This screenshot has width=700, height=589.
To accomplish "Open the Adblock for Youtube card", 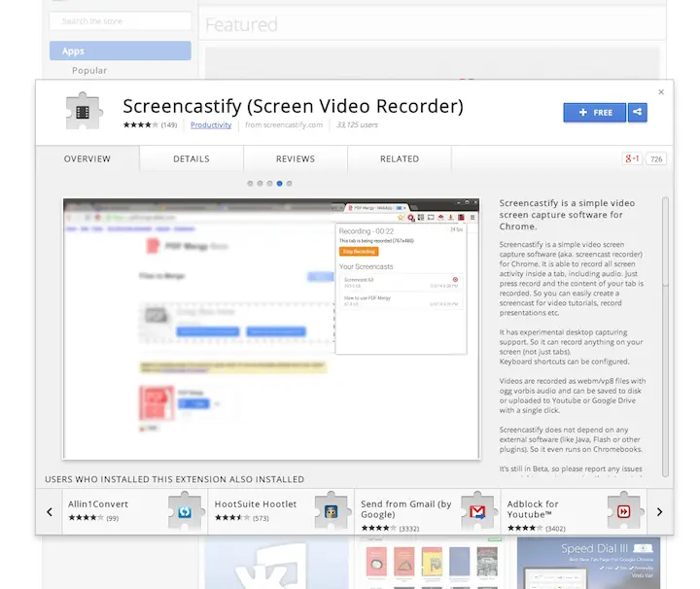I will pyautogui.click(x=574, y=512).
